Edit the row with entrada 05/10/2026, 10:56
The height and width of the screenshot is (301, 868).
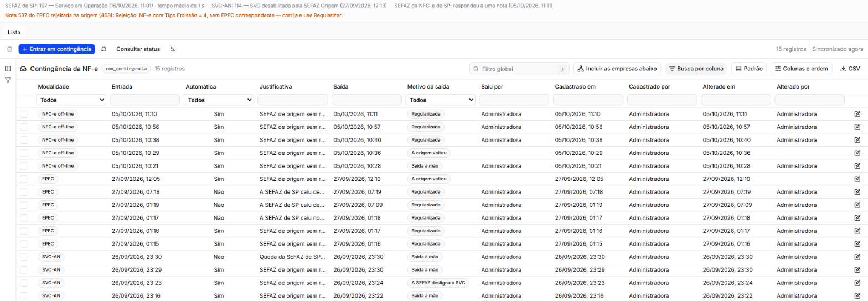[x=857, y=127]
